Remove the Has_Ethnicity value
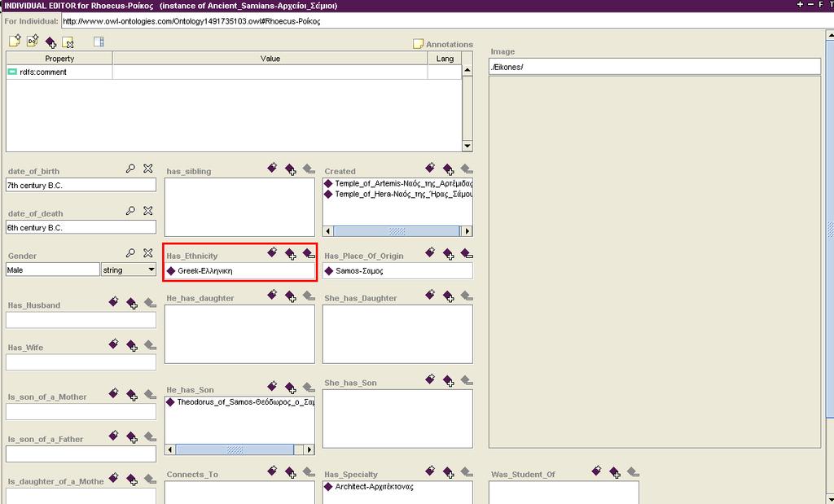 [309, 253]
